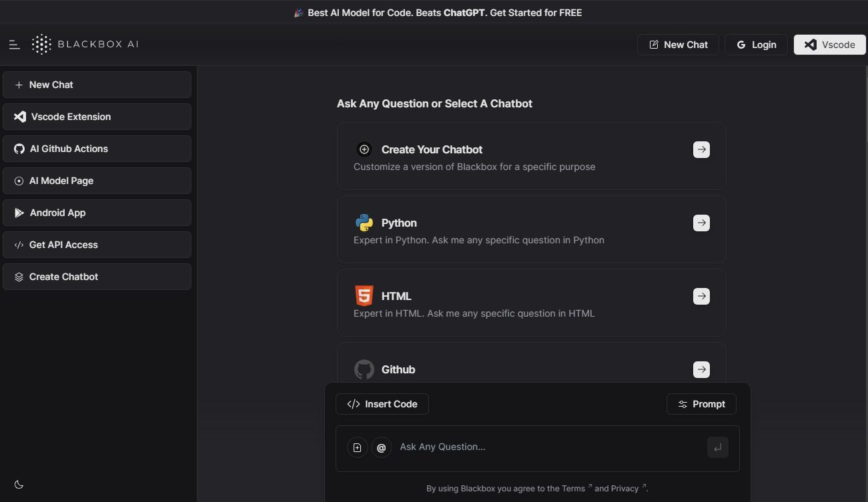Viewport: 868px width, 502px height.
Task: Select the HTML chatbot card title
Action: click(396, 296)
